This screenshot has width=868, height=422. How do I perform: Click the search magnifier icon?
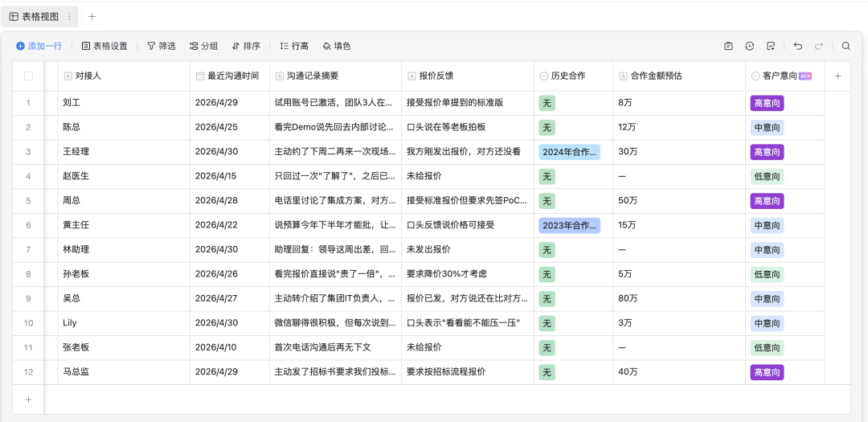pos(845,47)
